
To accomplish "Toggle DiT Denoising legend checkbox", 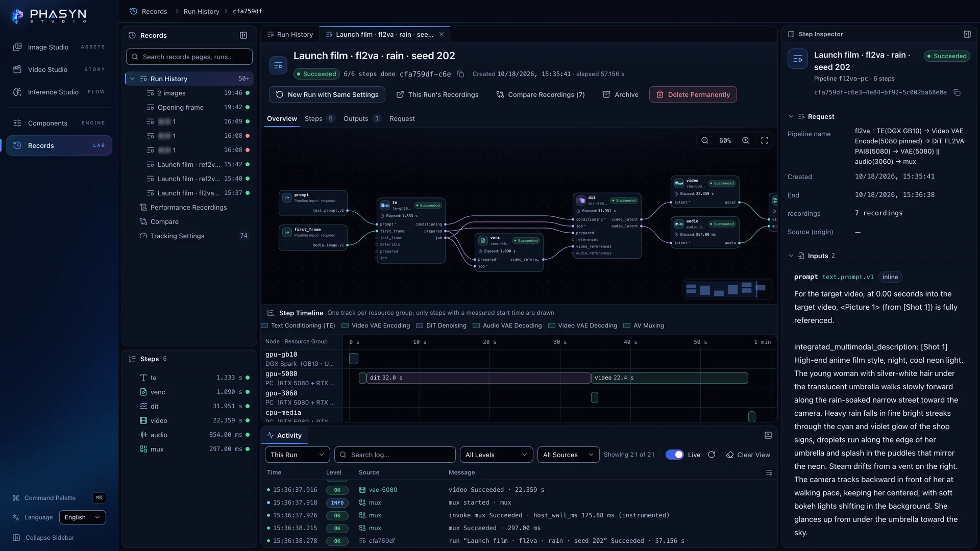I will point(420,325).
